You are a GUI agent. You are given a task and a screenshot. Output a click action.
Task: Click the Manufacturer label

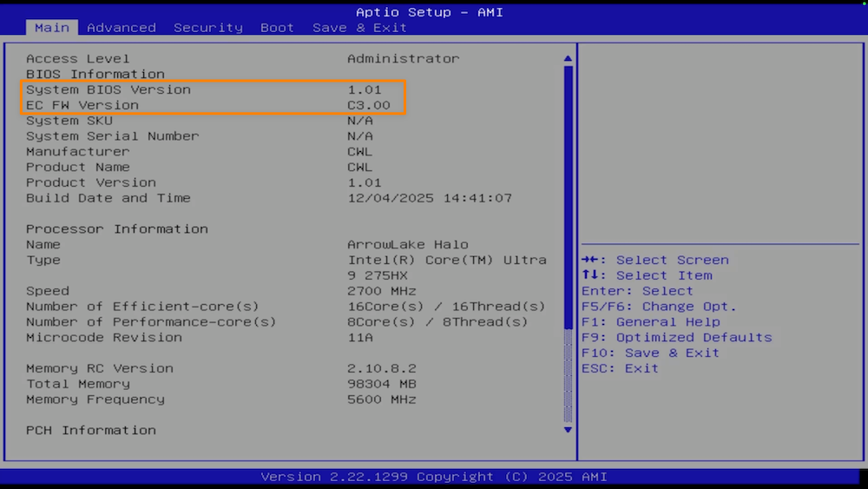(x=77, y=152)
